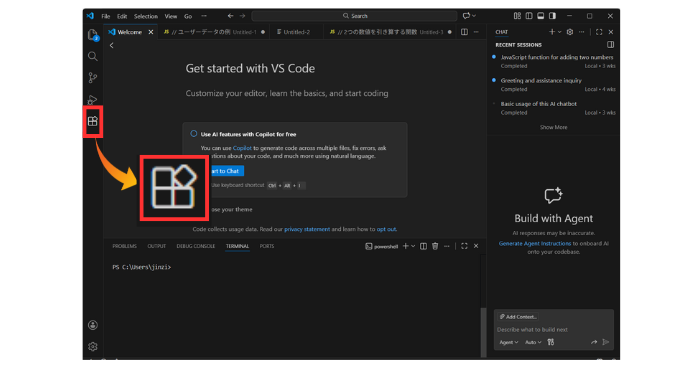
Task: Open chat panel more actions ellipsis
Action: 581,32
